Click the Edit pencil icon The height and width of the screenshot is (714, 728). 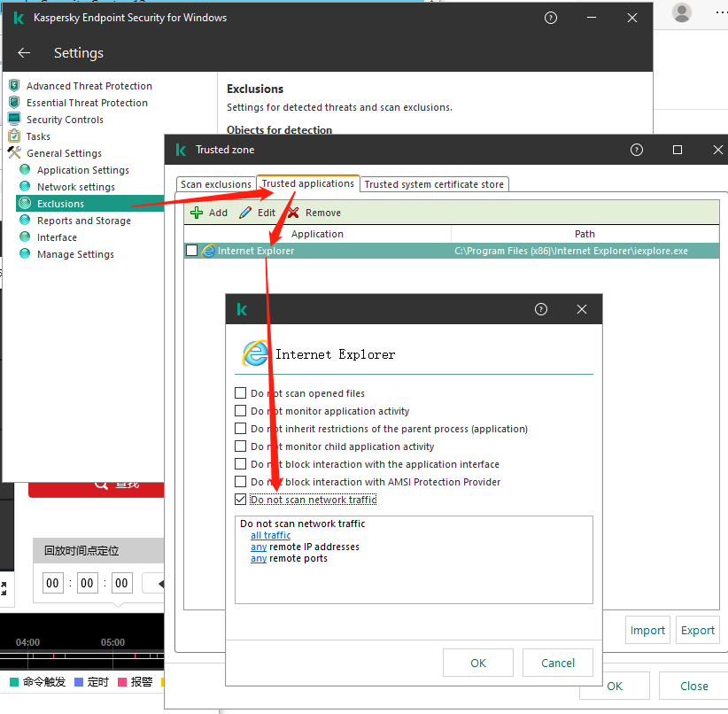pyautogui.click(x=245, y=213)
